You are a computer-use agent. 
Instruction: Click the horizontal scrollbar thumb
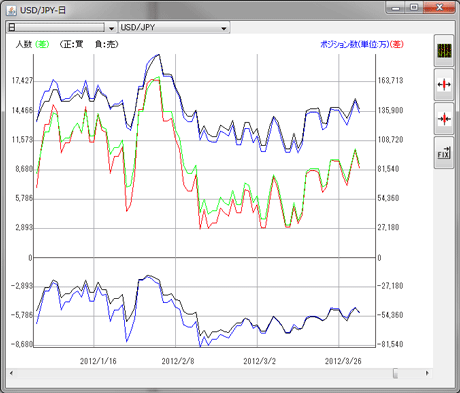(x=395, y=373)
